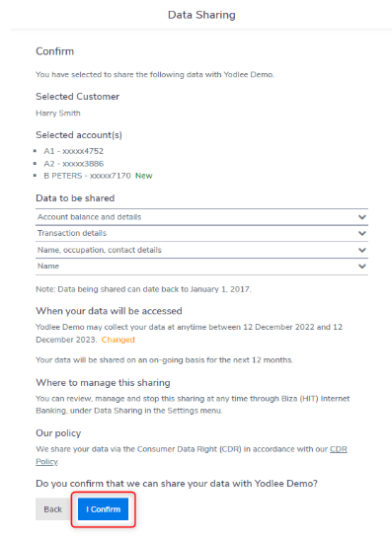Screen dimensions: 392x542
Task: Select the I Confirm button
Action: (x=103, y=509)
